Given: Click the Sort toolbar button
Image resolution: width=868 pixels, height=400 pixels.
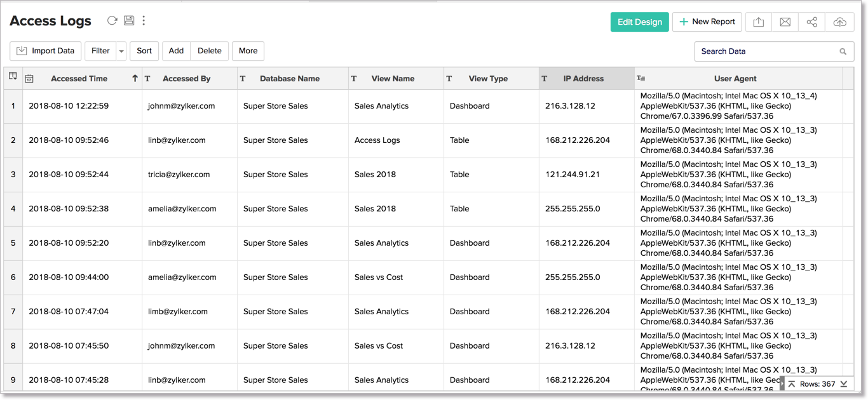Looking at the screenshot, I should 144,51.
